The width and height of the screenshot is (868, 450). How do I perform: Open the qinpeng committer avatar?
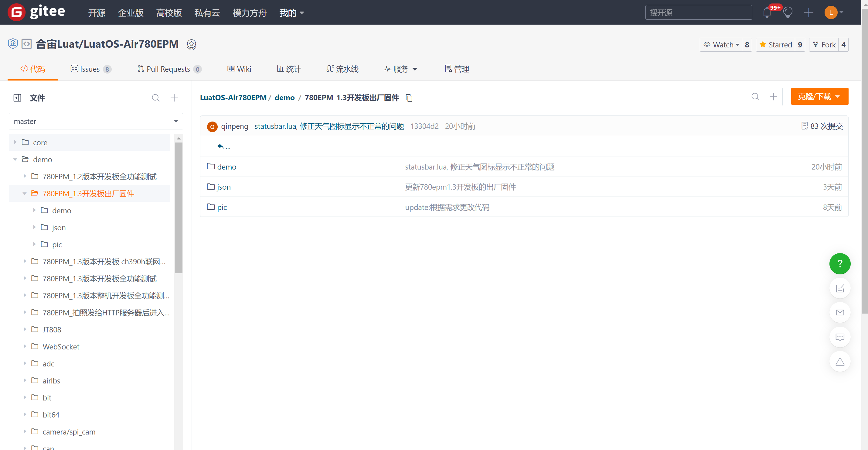click(212, 126)
